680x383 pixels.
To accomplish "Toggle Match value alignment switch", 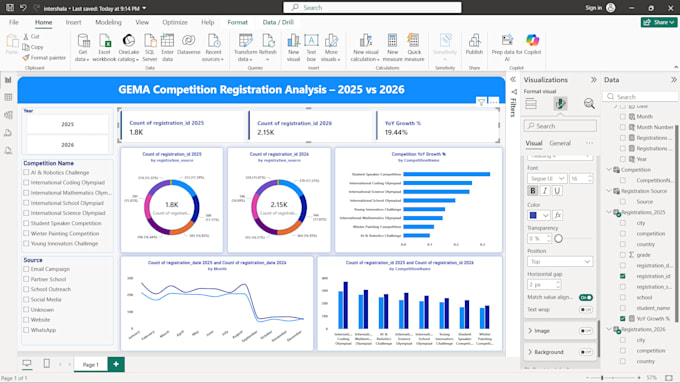I will pos(585,298).
